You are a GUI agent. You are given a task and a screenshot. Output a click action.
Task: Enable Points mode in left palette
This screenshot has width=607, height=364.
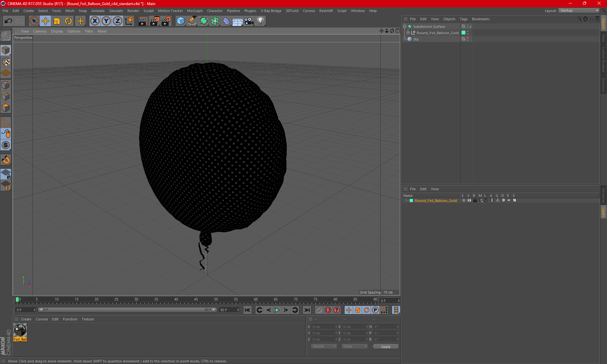click(x=6, y=85)
